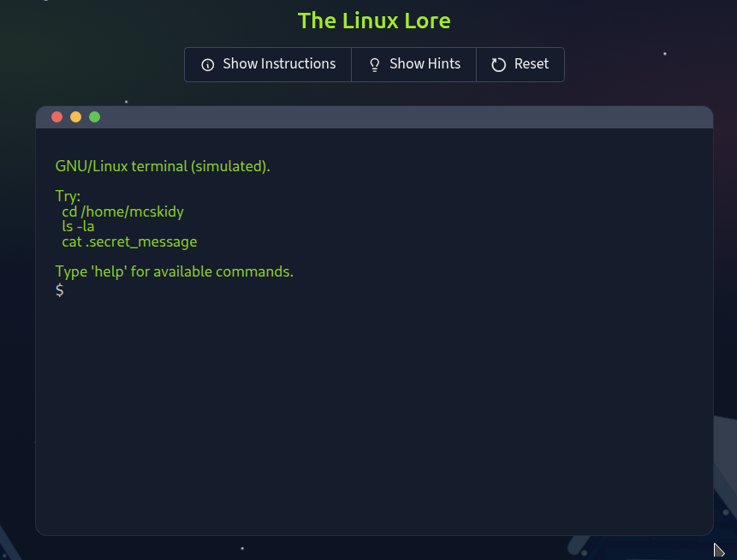Reveal hints with Show Hints button
Screen dimensions: 737x560
tap(414, 64)
